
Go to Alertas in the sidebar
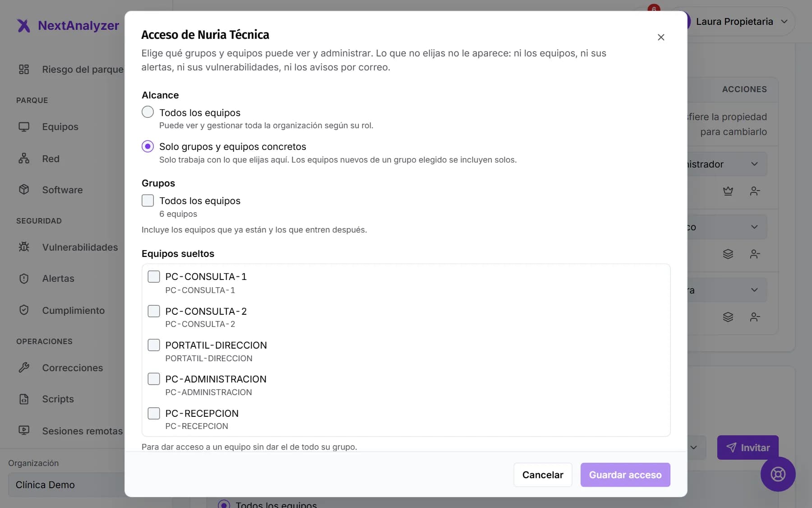click(x=58, y=279)
